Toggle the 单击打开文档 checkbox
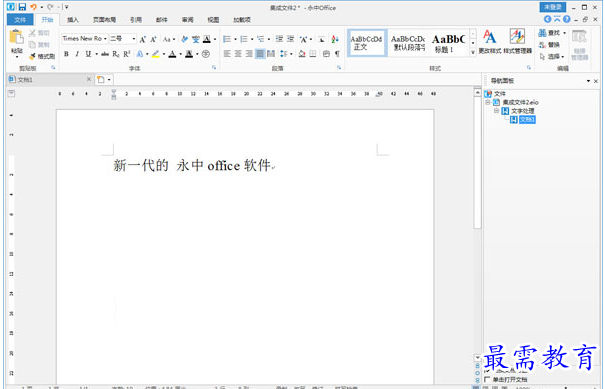This screenshot has height=389, width=605. click(x=487, y=380)
